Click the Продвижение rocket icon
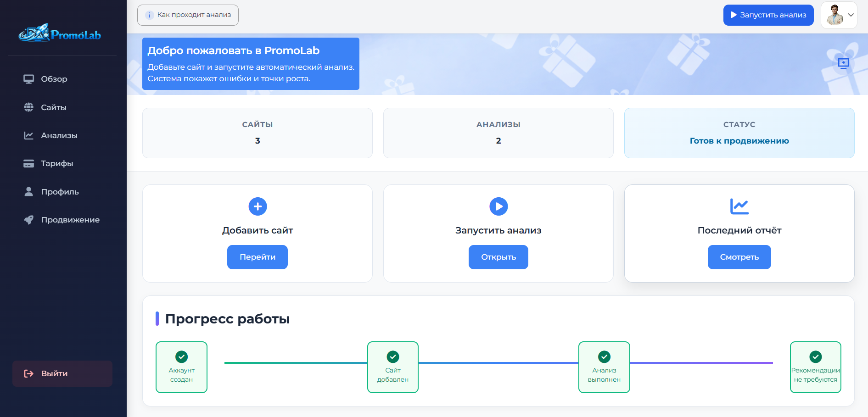Image resolution: width=868 pixels, height=417 pixels. click(29, 220)
